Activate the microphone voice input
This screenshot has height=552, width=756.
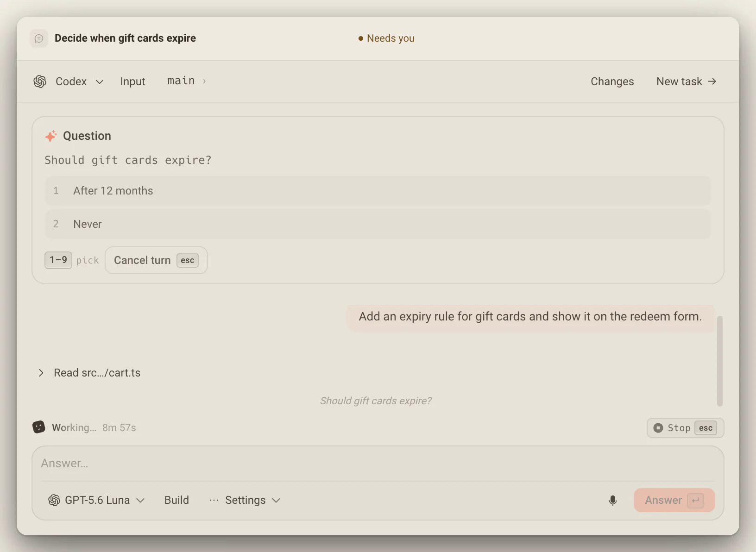click(x=612, y=501)
